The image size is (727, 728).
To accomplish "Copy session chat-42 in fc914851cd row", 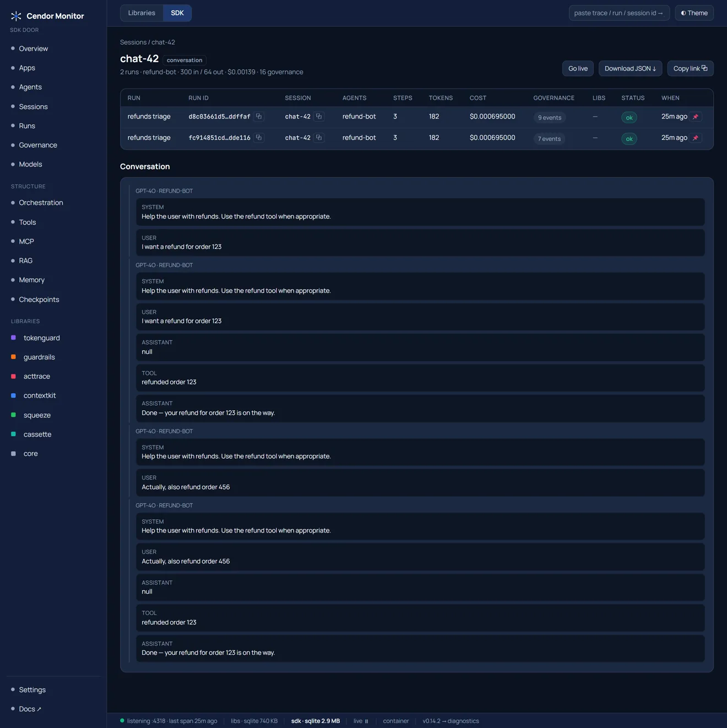I will (319, 138).
